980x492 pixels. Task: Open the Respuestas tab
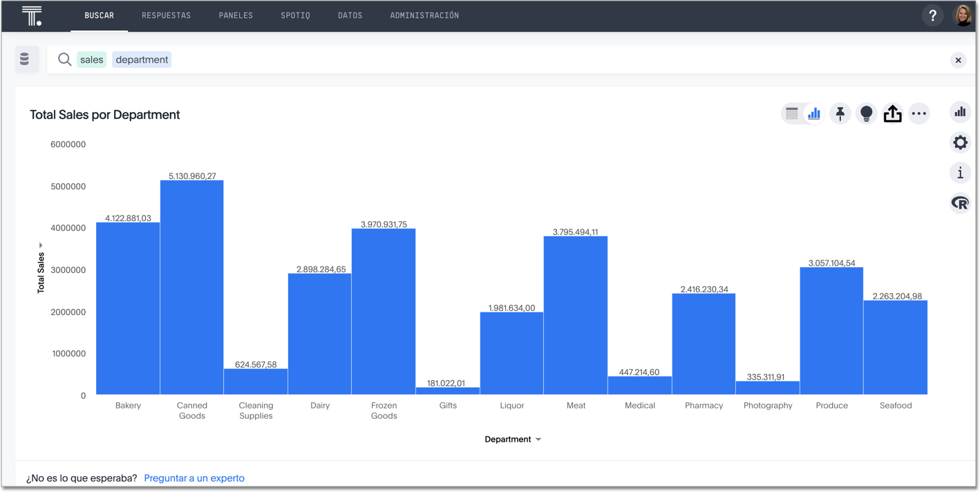click(166, 15)
